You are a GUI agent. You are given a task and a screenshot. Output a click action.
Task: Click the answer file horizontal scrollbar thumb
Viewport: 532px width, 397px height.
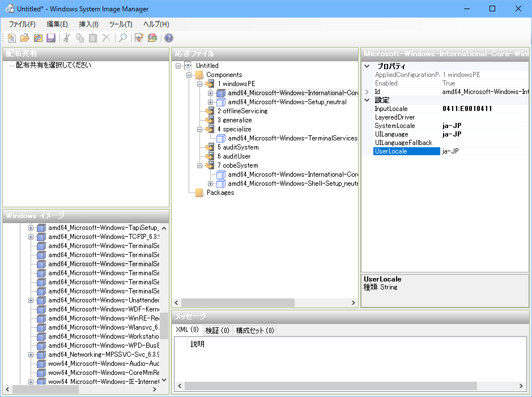pos(238,302)
